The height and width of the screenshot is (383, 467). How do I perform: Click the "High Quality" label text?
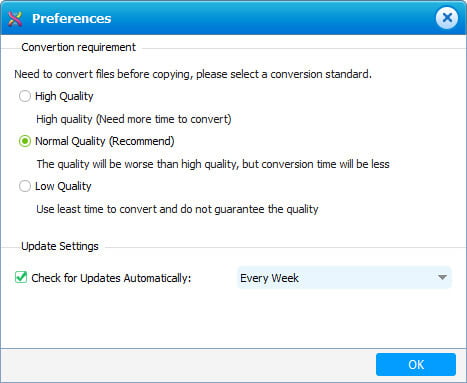[64, 96]
